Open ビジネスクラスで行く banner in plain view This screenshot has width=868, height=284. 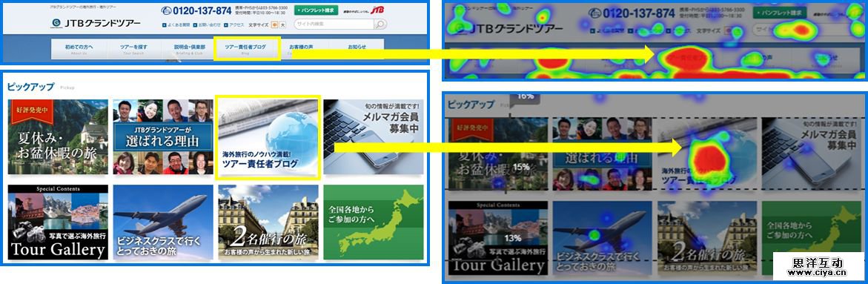[x=163, y=222]
